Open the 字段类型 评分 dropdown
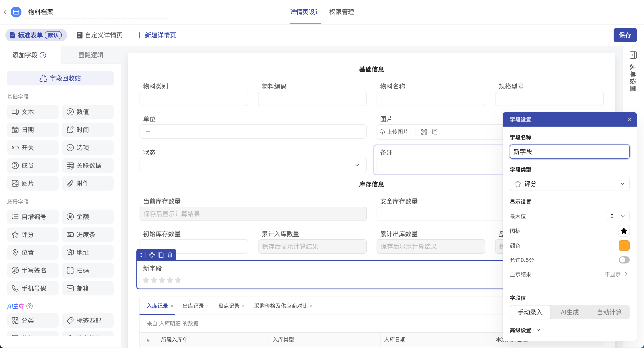 [x=570, y=184]
